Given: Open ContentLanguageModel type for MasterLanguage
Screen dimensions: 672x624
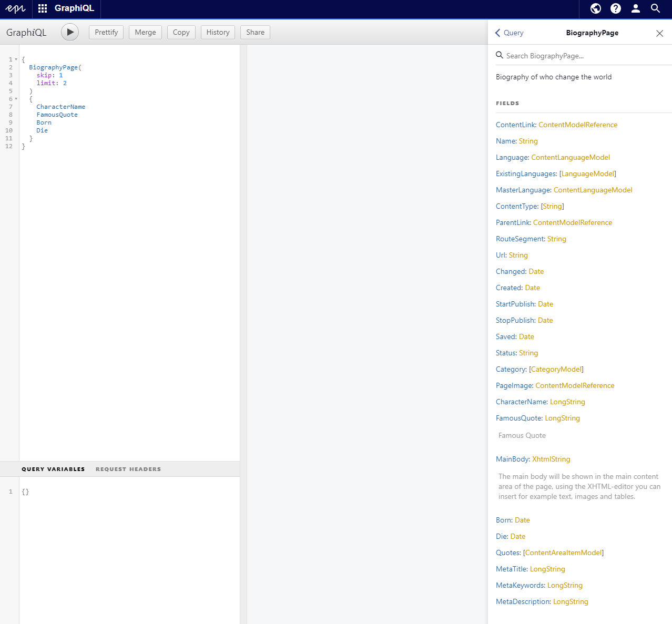Looking at the screenshot, I should (593, 190).
